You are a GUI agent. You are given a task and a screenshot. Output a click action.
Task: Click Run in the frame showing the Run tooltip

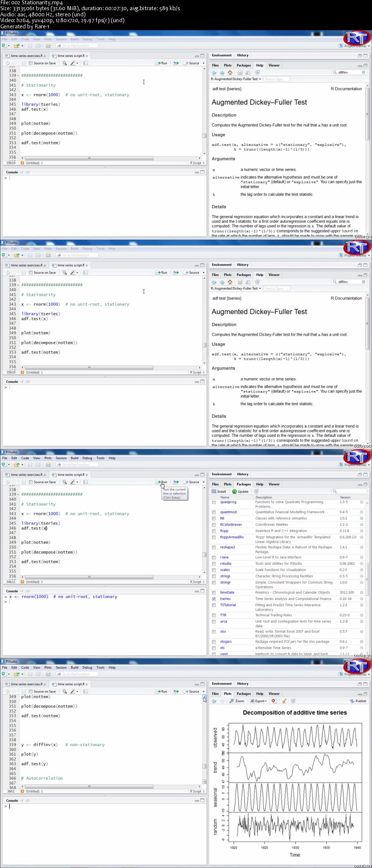[x=161, y=482]
